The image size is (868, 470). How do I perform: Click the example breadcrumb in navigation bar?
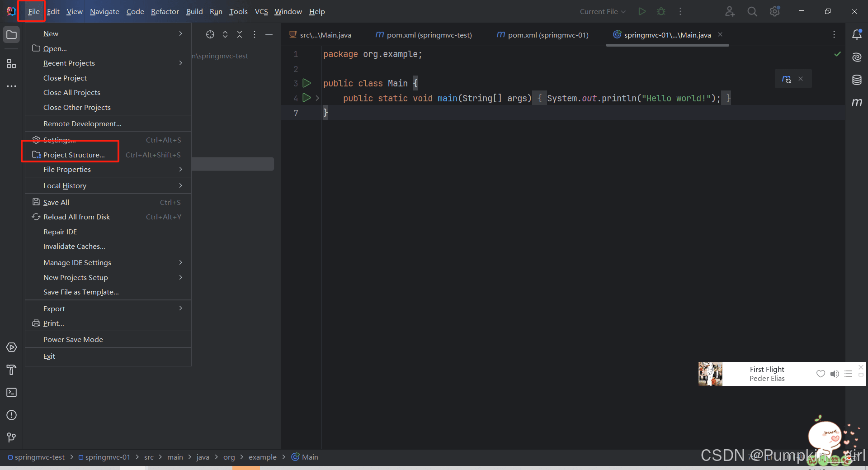[262, 457]
